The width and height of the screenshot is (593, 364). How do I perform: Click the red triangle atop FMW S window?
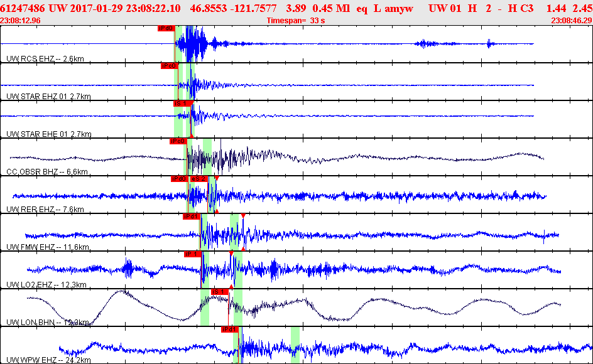[243, 215]
